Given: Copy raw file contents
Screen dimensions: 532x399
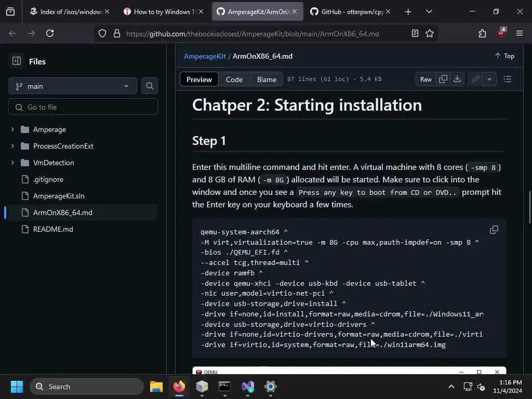Looking at the screenshot, I should (443, 79).
